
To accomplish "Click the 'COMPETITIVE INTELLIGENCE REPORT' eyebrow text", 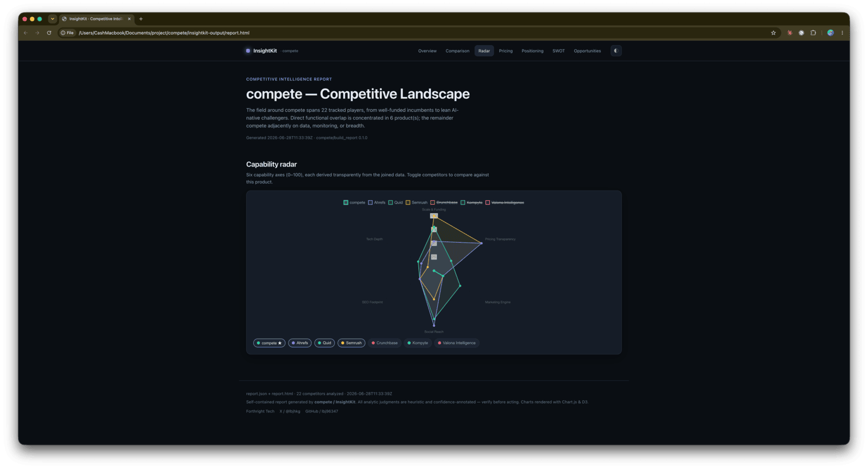I will [289, 79].
